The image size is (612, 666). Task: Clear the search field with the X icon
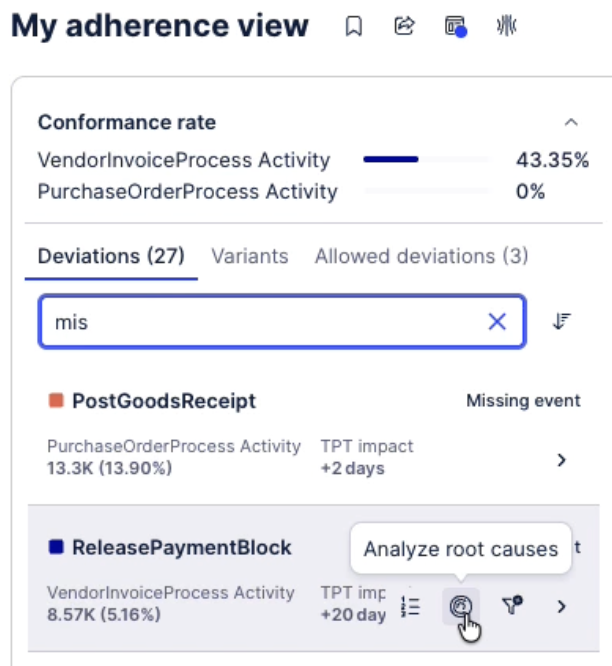pyautogui.click(x=497, y=321)
